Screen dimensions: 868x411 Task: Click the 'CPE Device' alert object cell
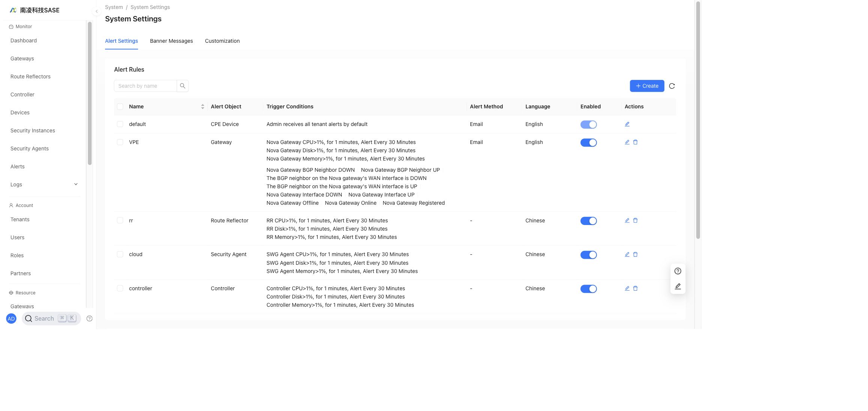(225, 124)
